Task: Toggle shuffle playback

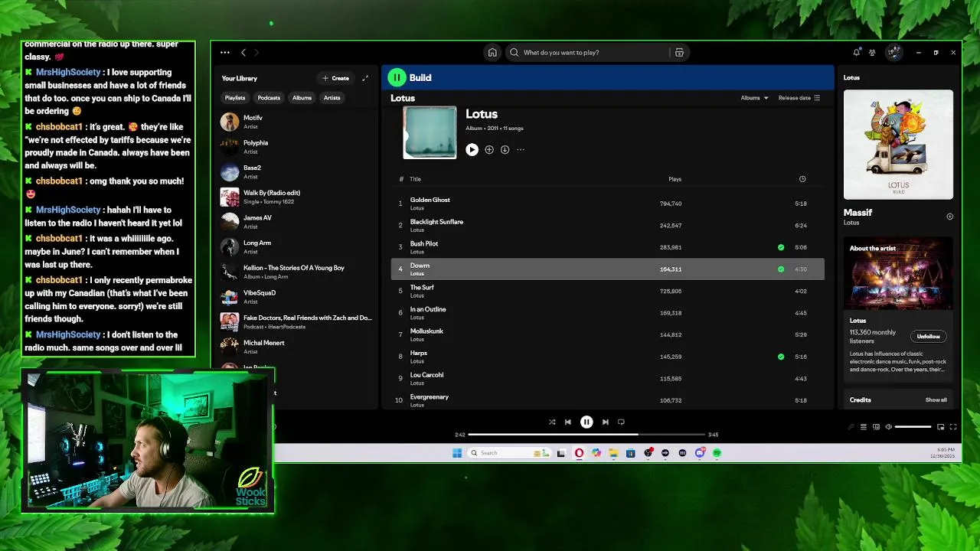Action: point(552,422)
